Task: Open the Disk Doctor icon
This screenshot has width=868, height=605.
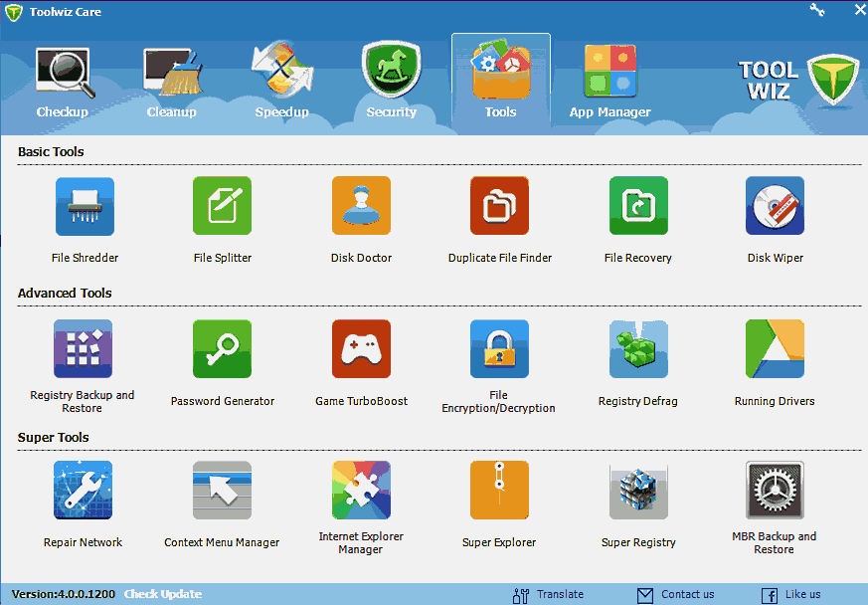Action: (361, 206)
